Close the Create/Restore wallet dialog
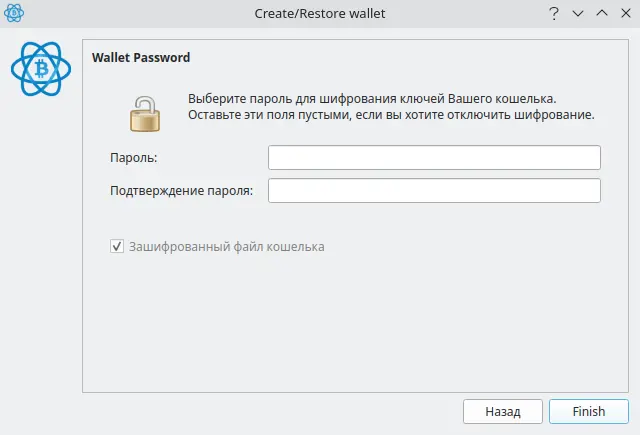This screenshot has width=640, height=435. point(626,13)
